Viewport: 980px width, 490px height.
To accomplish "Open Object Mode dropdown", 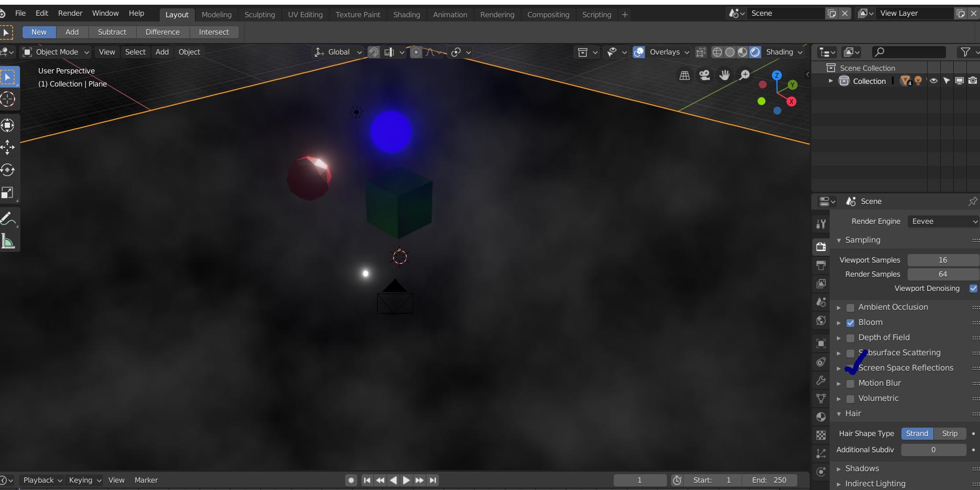I will click(x=56, y=52).
